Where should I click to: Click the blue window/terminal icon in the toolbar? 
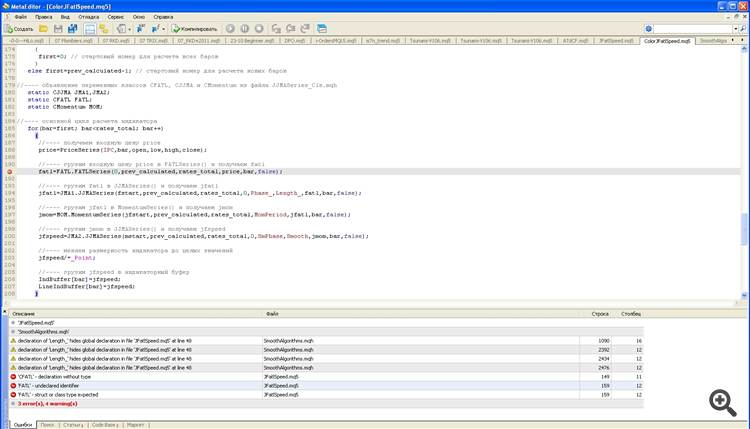coord(322,29)
